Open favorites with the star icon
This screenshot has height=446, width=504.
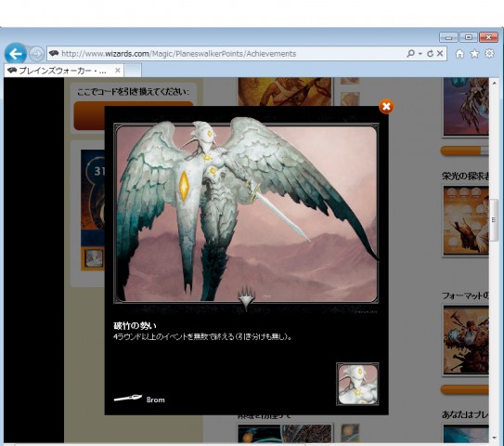474,54
